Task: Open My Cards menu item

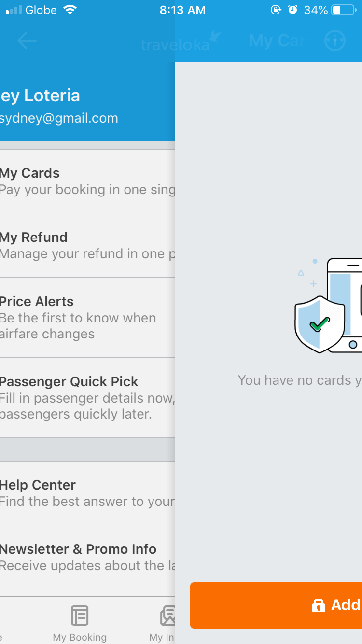Action: pos(87,181)
